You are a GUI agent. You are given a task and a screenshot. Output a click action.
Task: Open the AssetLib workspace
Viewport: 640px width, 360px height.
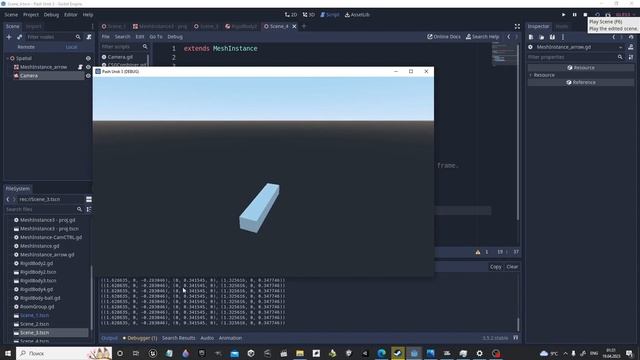tap(357, 15)
